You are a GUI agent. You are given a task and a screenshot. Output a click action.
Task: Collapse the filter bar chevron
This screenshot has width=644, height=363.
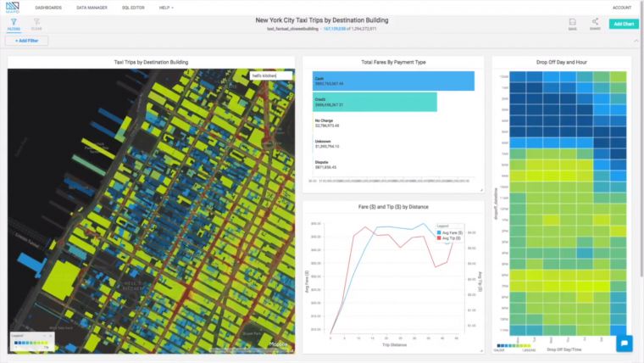click(x=636, y=41)
